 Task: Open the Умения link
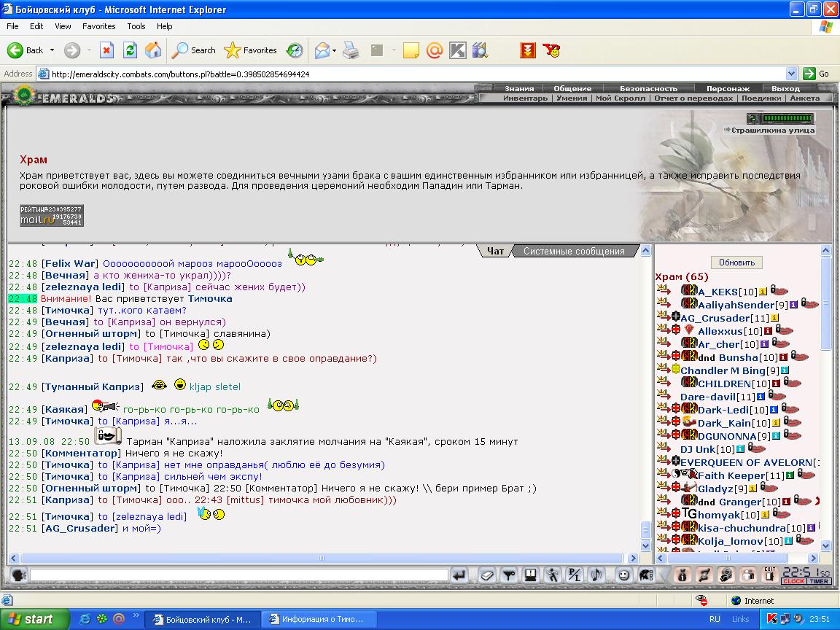[572, 98]
